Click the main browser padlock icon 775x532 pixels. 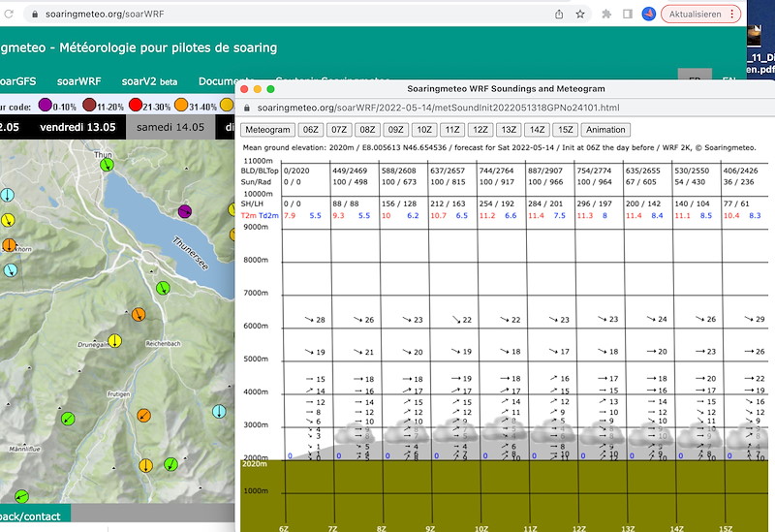[x=35, y=15]
